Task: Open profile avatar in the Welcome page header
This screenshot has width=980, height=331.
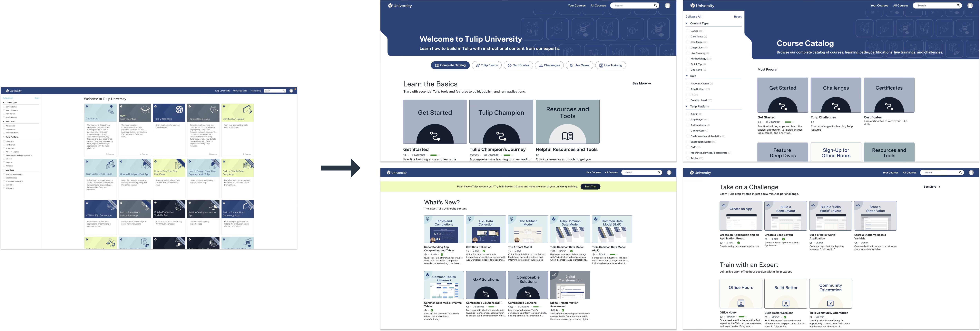Action: [x=667, y=6]
